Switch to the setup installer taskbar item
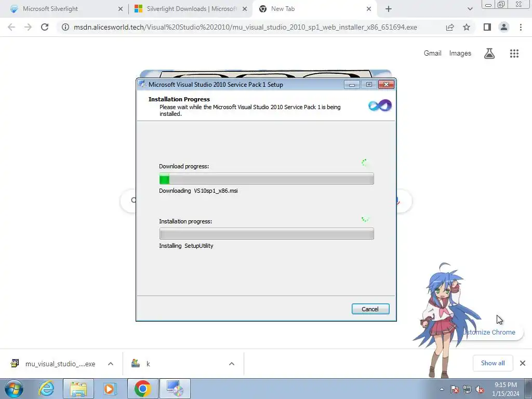532x399 pixels. (175, 389)
